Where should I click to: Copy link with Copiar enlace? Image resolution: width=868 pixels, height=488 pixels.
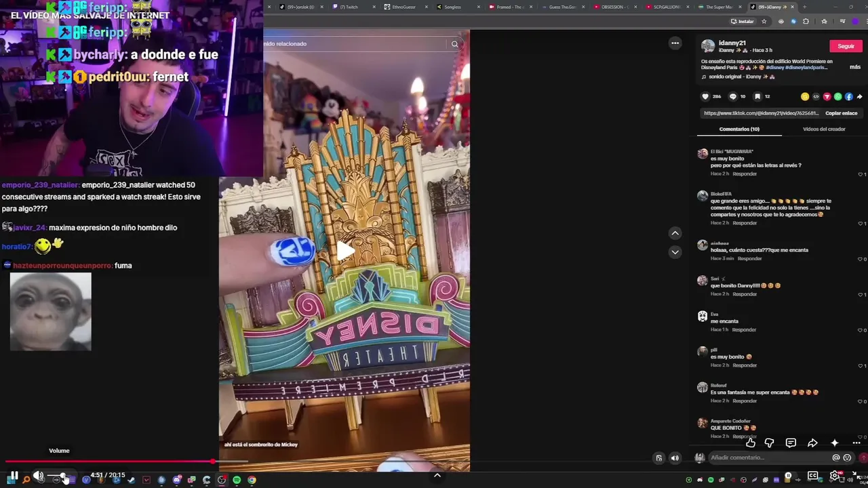click(841, 113)
